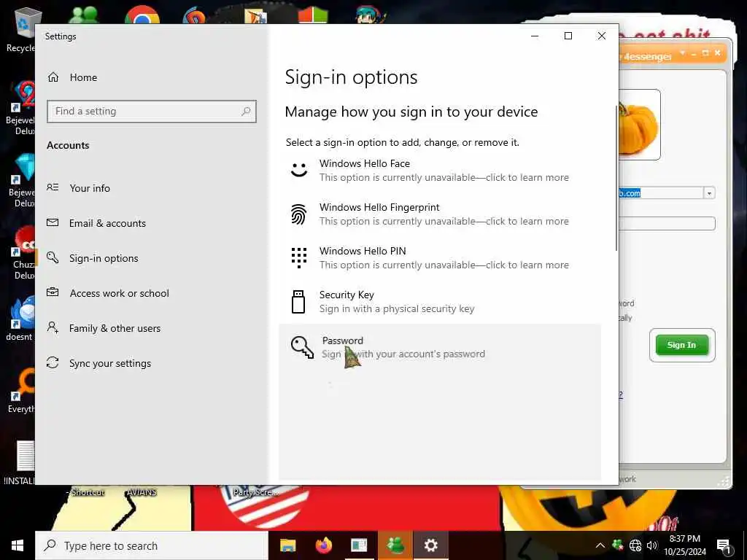The width and height of the screenshot is (747, 560).
Task: Open the Windows Start menu
Action: pos(18,545)
